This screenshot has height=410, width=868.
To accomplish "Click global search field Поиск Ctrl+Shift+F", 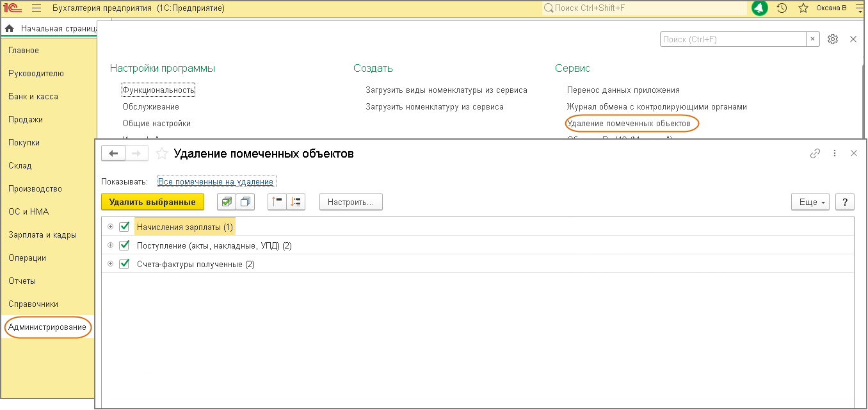I will (643, 8).
